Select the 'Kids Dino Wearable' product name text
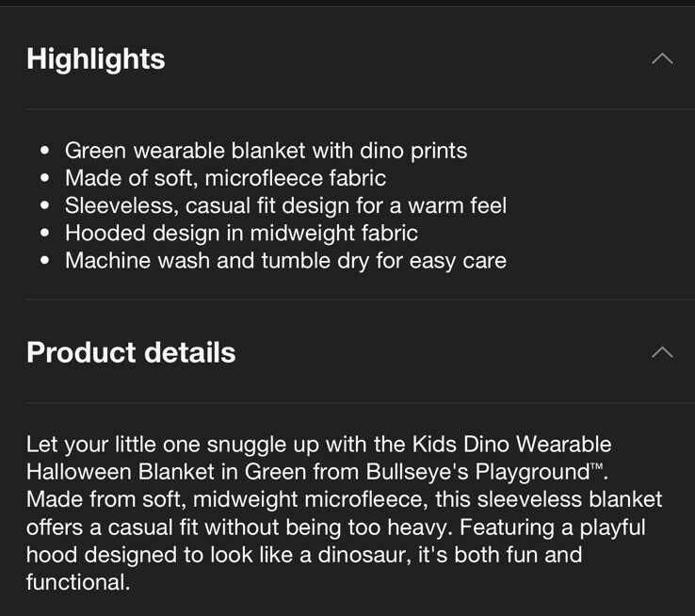Screen dimensions: 695x616 pyautogui.click(x=512, y=445)
